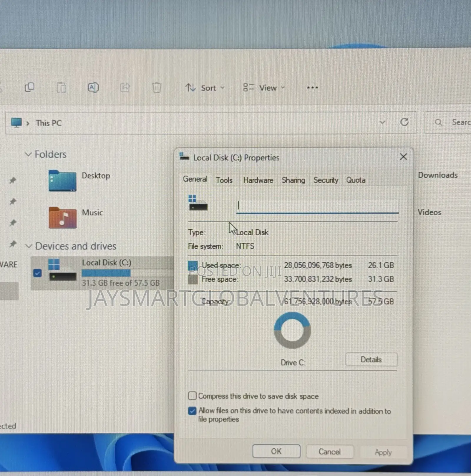The height and width of the screenshot is (476, 471).
Task: Click Local Disk (C:) drive usage bar
Action: tap(128, 273)
